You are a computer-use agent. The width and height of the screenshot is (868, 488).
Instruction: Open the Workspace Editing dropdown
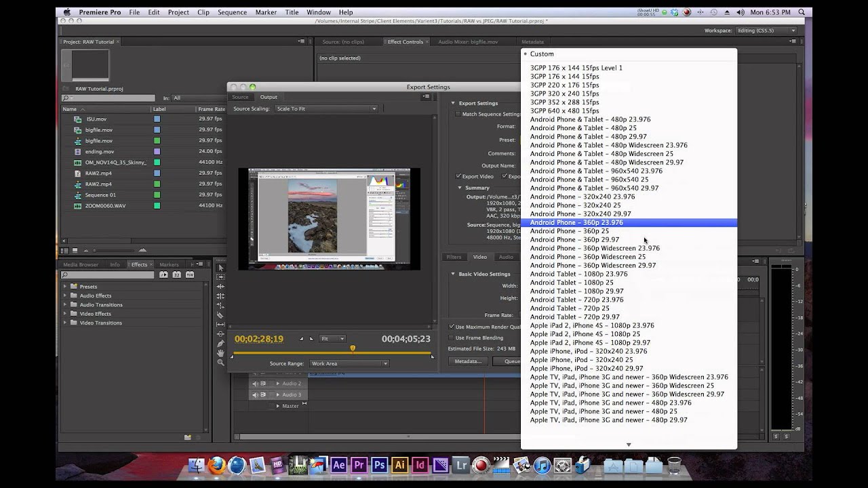[x=765, y=30]
